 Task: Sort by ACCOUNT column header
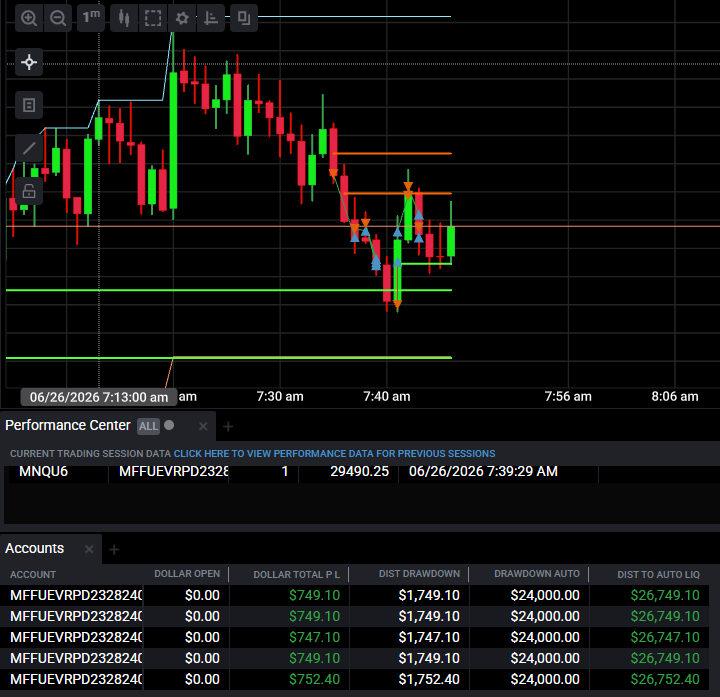[x=33, y=574]
